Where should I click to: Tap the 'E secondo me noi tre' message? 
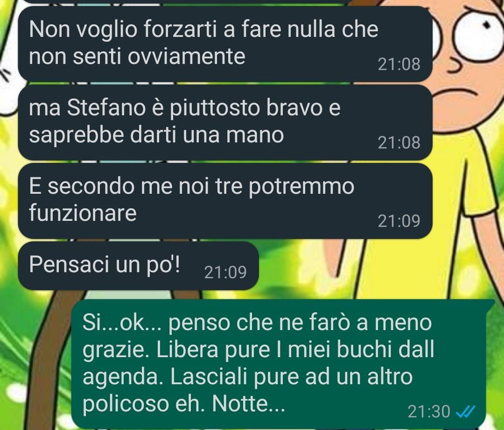coord(225,201)
